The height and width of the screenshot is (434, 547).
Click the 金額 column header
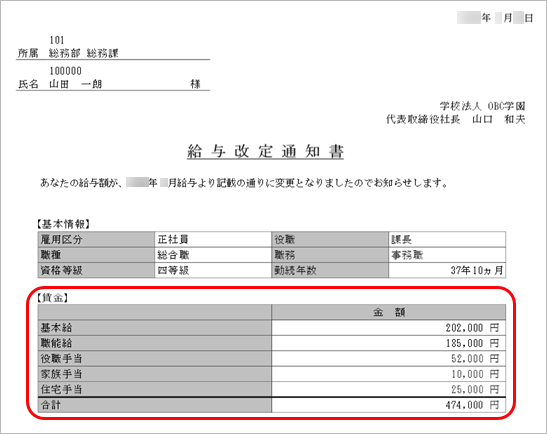(x=389, y=312)
